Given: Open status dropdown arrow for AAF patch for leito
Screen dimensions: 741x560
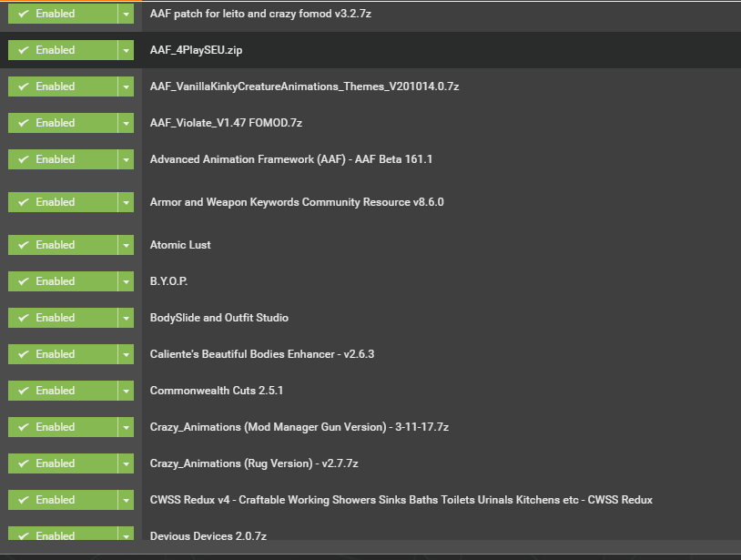Looking at the screenshot, I should pos(126,14).
